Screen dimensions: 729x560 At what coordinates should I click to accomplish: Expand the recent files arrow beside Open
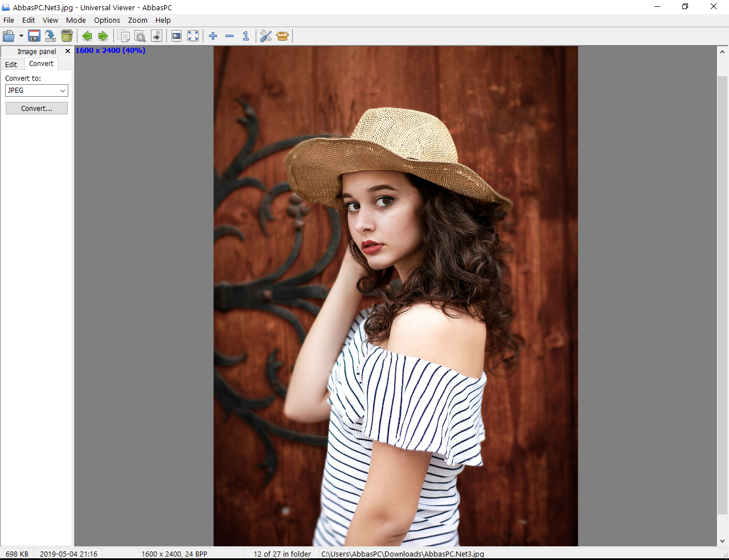tap(21, 36)
